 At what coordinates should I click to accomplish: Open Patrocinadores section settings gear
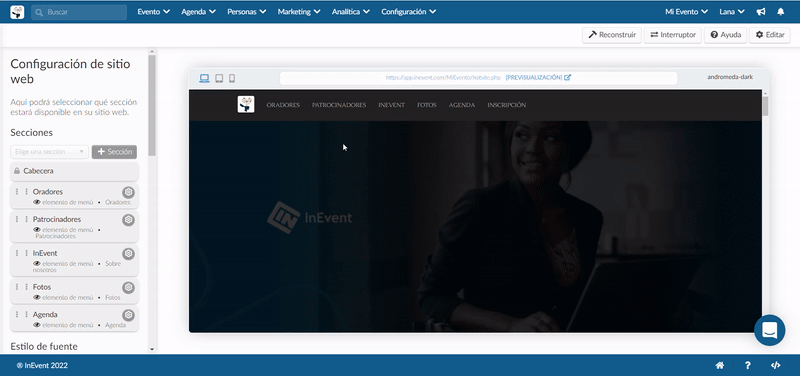129,219
